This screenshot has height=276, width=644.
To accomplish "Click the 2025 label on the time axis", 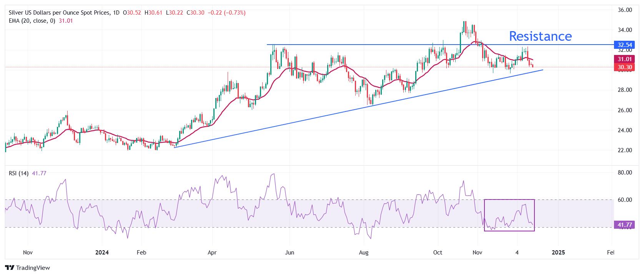I will coord(558,253).
